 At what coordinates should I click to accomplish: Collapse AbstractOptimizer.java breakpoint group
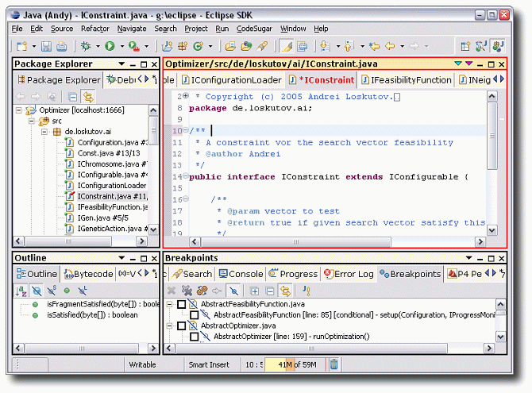[x=169, y=326]
